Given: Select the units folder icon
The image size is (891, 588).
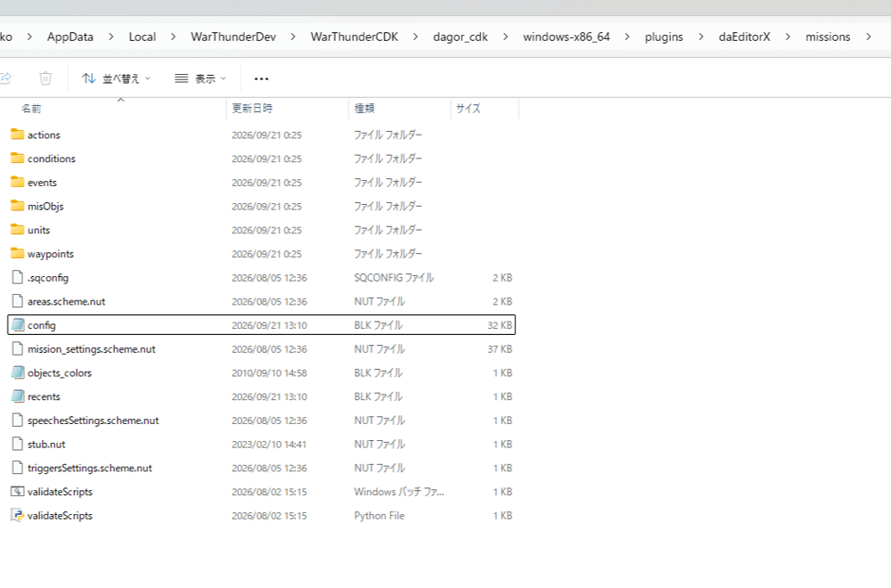Looking at the screenshot, I should [x=18, y=230].
